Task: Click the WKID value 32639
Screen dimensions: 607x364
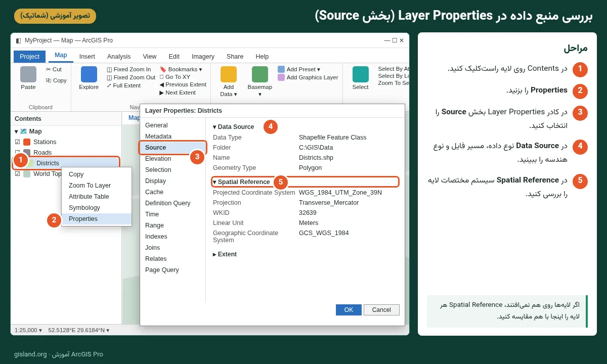Action: tap(308, 213)
